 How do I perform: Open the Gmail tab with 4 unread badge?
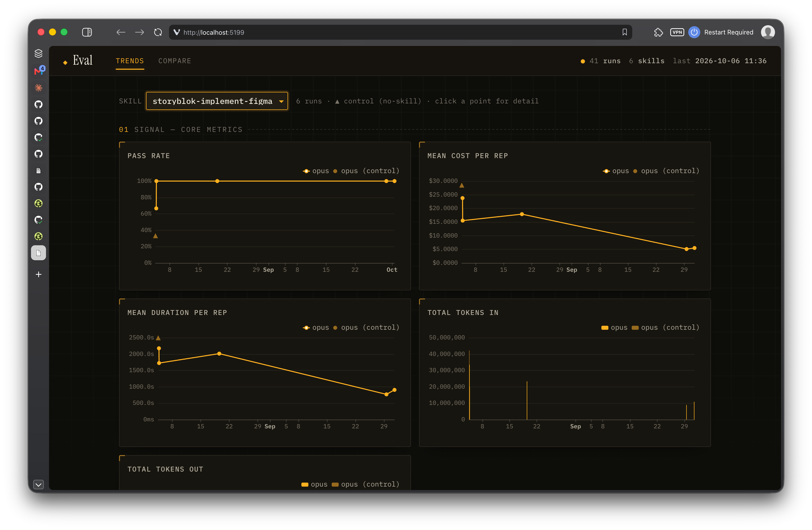39,71
